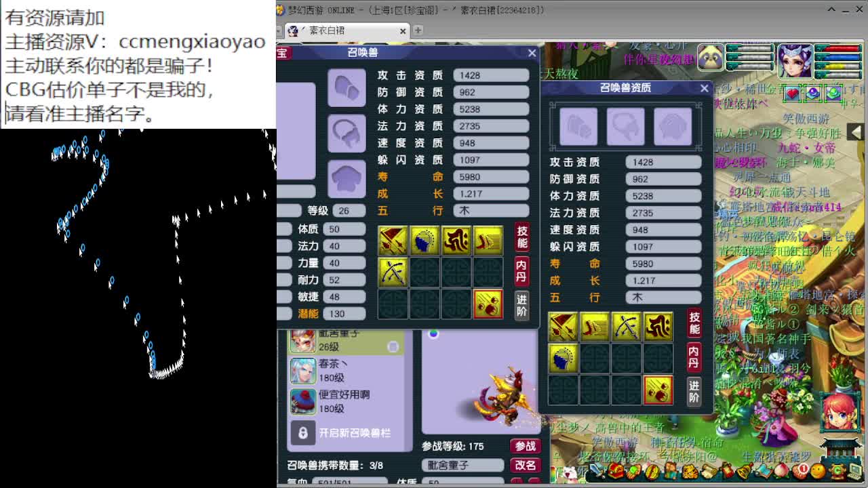Select blue comb skill icon in 召唤兽资质 panel
The image size is (868, 488).
click(563, 358)
